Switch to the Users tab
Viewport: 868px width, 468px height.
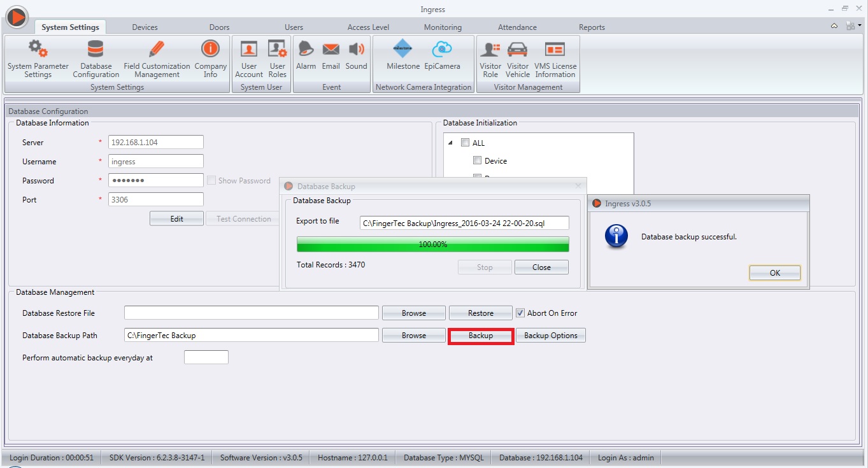(294, 27)
